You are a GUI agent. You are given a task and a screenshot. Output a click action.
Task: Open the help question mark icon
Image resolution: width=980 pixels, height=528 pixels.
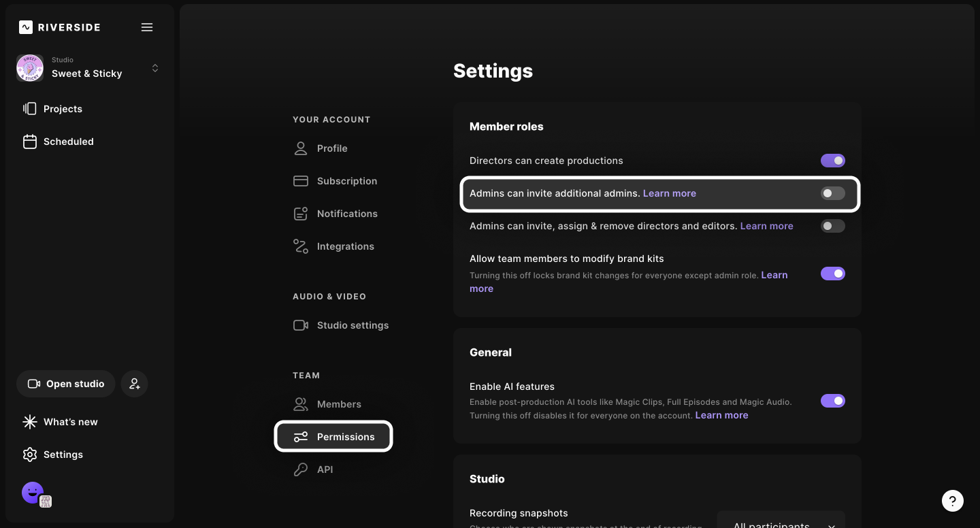[953, 501]
